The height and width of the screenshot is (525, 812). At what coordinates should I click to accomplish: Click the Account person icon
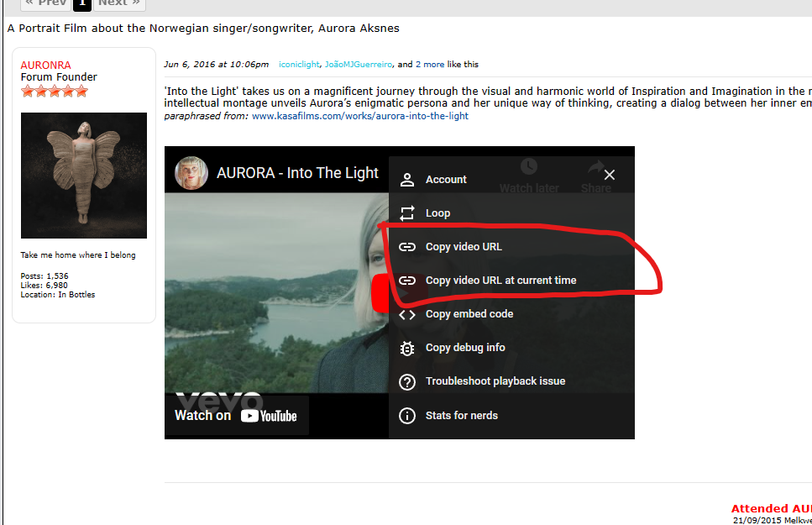(x=407, y=179)
